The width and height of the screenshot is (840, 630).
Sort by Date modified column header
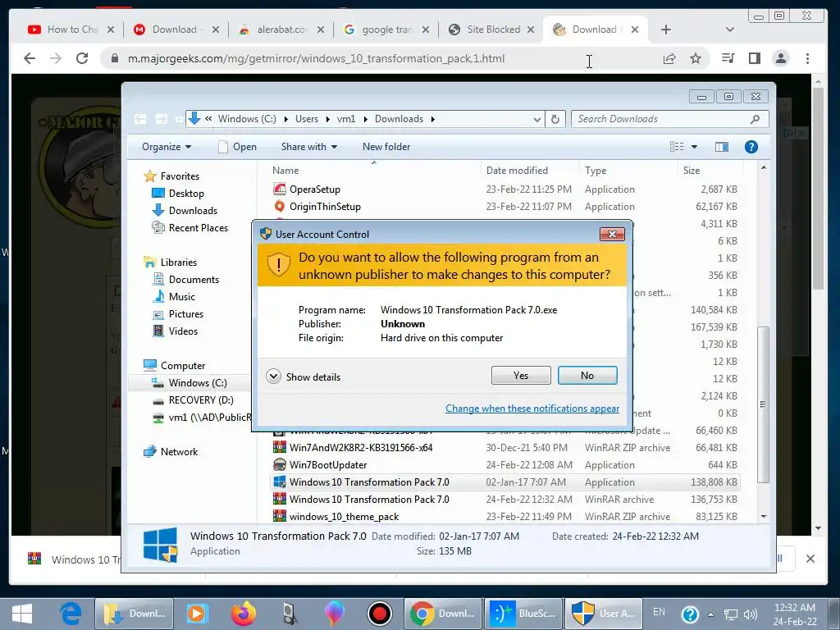click(517, 171)
